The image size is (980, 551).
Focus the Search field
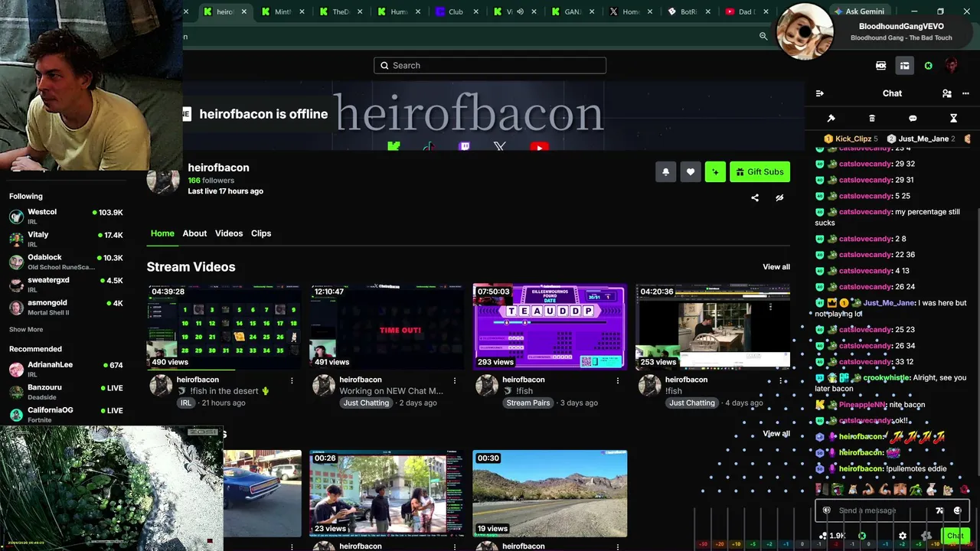pos(490,66)
